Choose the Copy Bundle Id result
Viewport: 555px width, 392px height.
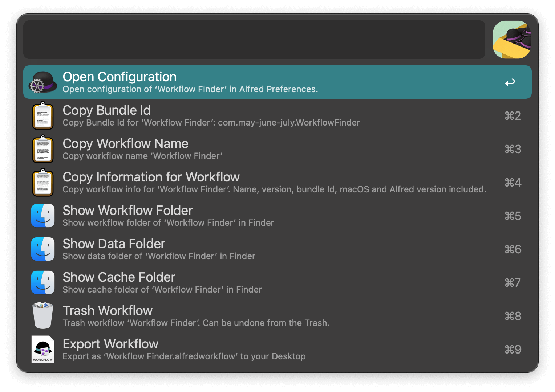click(x=277, y=115)
